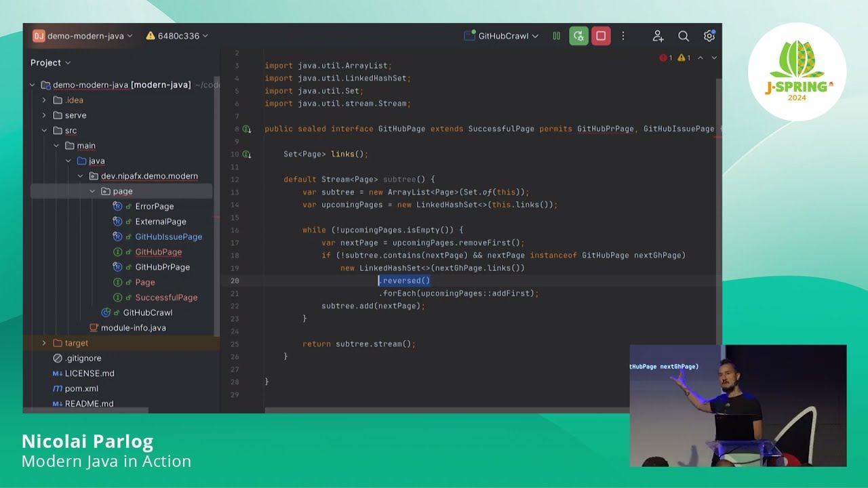
Task: Click the .gitignore file icon
Action: coord(58,358)
